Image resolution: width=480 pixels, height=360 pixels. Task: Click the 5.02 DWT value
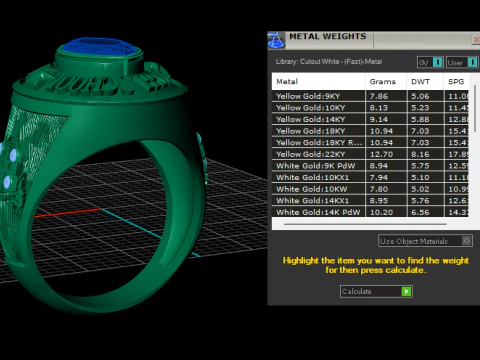[x=420, y=189]
